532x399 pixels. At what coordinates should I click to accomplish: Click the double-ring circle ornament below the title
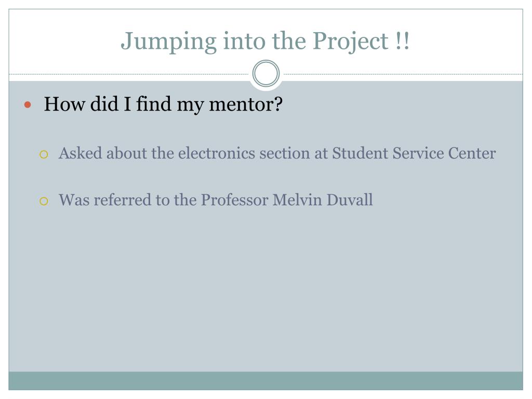(266, 73)
